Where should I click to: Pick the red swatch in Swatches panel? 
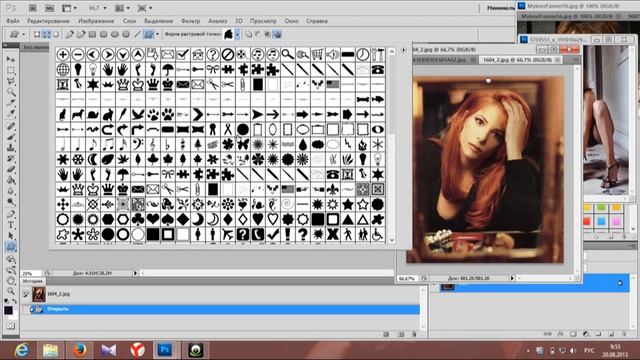pos(587,222)
